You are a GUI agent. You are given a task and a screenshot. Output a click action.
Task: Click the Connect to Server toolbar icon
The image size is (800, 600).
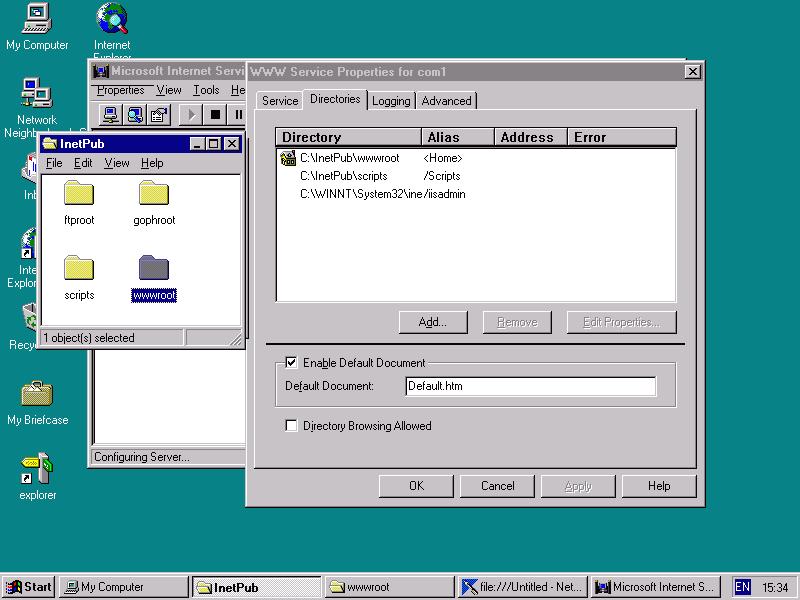point(111,115)
